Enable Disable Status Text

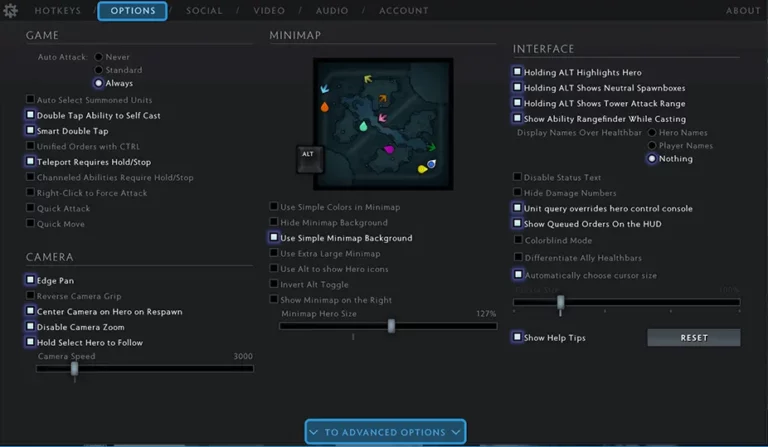[x=517, y=177]
